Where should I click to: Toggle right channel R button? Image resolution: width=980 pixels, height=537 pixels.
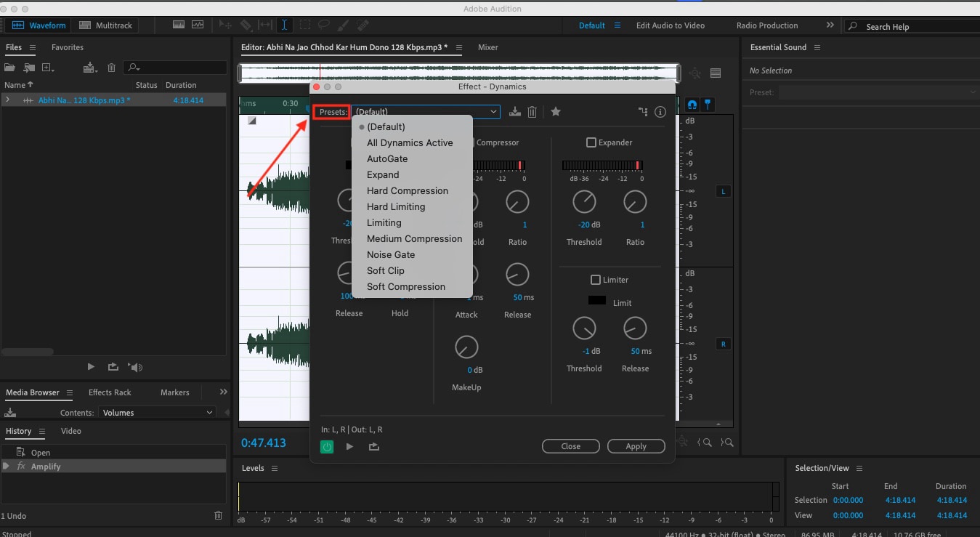coord(724,344)
